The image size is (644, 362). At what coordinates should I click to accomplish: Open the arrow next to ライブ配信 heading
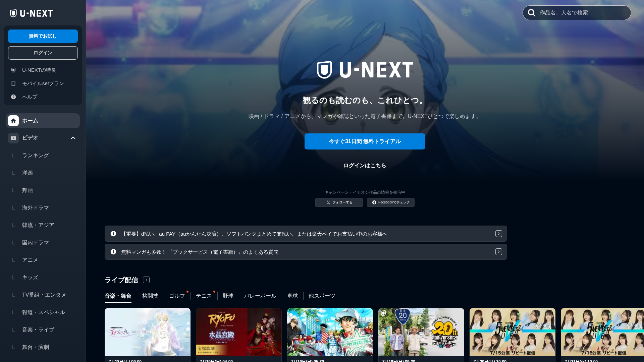pyautogui.click(x=146, y=280)
